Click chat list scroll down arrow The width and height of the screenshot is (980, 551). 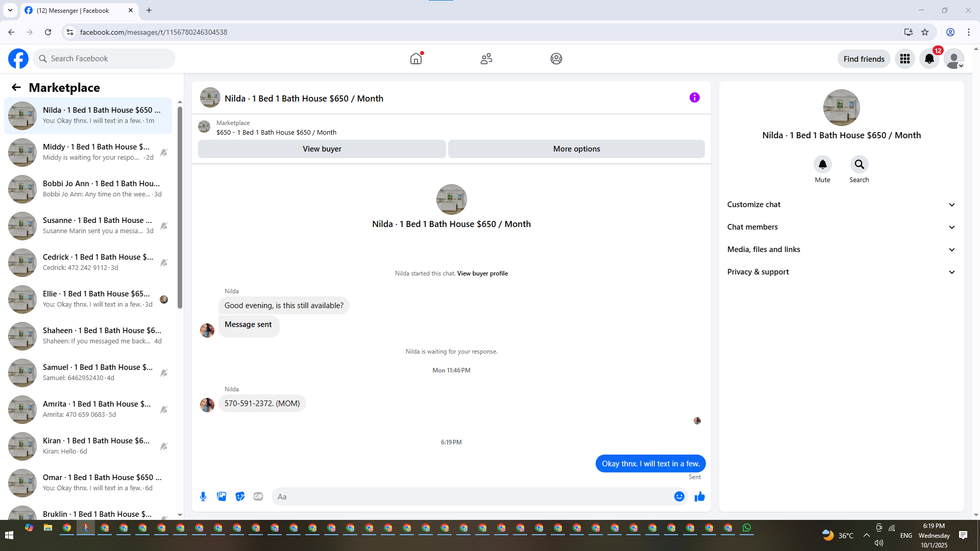pyautogui.click(x=180, y=515)
